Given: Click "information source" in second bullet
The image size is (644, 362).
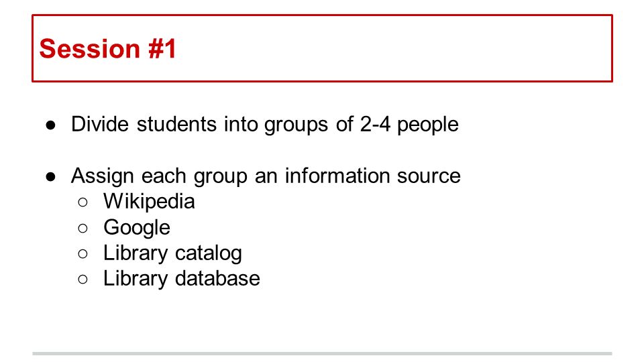Looking at the screenshot, I should tap(372, 176).
